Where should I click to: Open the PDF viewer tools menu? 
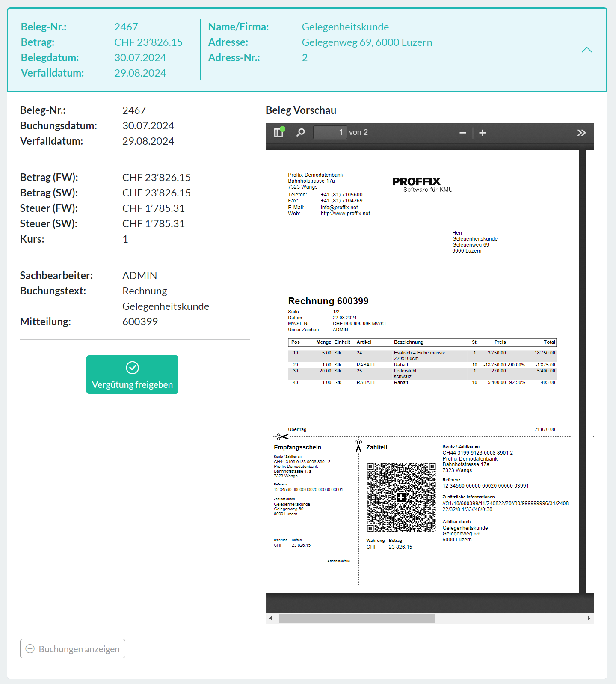[581, 133]
